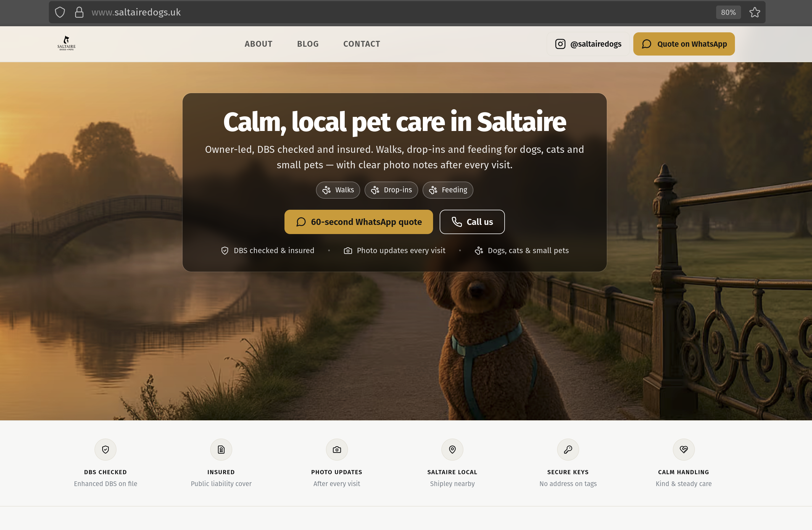Click the Secure Keys key icon
812x530 pixels.
(x=568, y=450)
